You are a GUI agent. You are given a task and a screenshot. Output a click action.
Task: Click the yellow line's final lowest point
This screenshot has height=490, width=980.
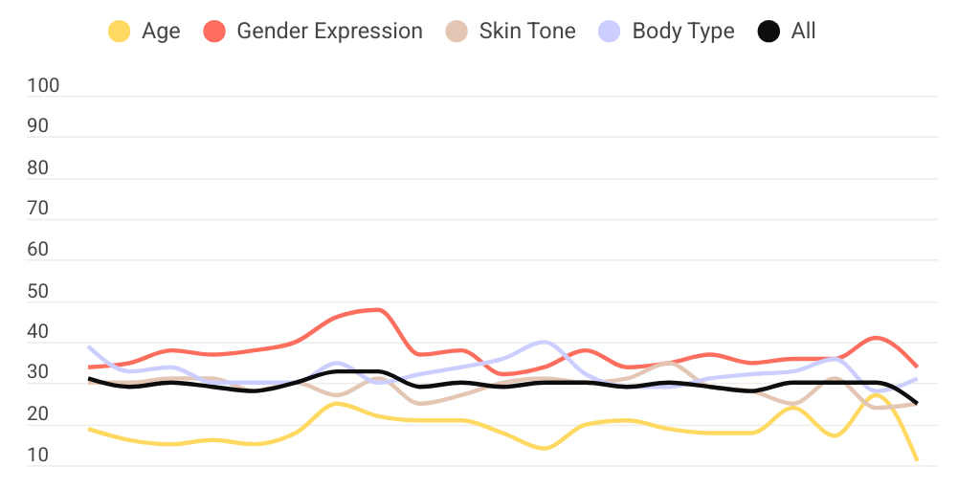tap(917, 460)
